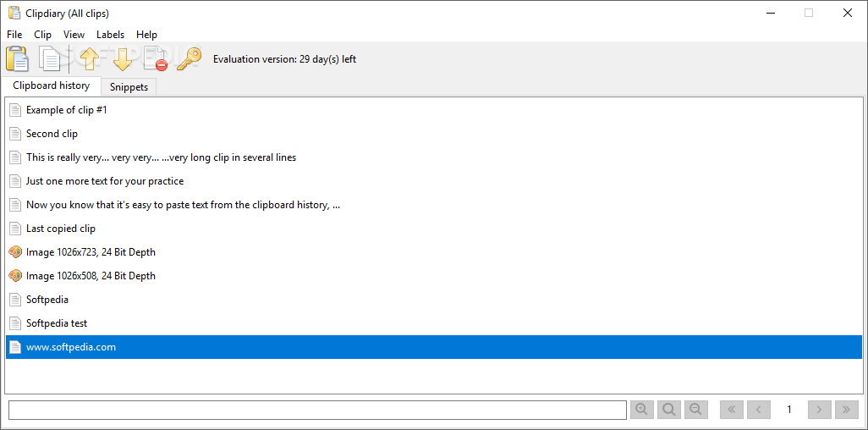Click document icon beside Second clip
The width and height of the screenshot is (868, 430).
click(15, 134)
